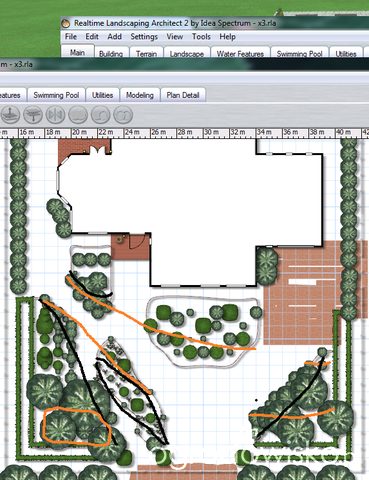Select the Terrain tab
Viewport: 369px width, 480px height.
pos(146,53)
